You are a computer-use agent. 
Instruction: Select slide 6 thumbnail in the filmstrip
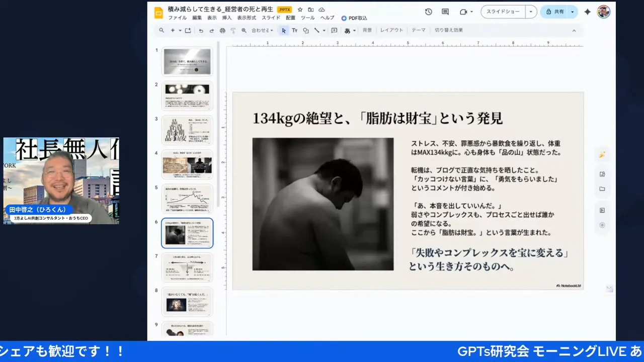coord(187,233)
